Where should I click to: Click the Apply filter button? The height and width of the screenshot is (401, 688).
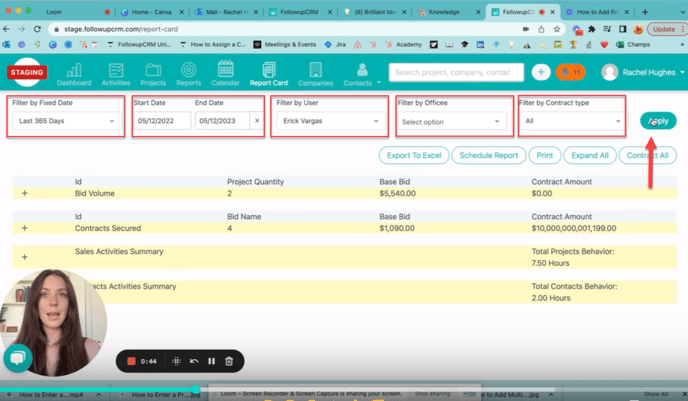[658, 121]
